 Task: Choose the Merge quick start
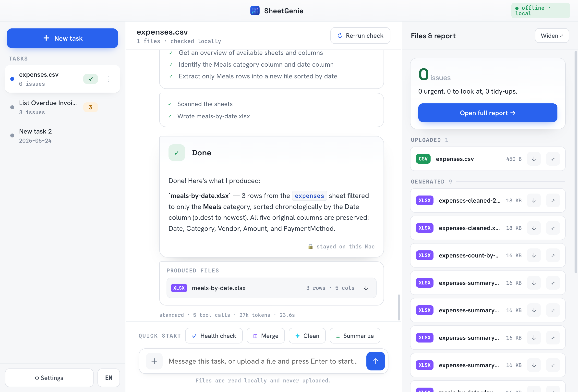[266, 336]
